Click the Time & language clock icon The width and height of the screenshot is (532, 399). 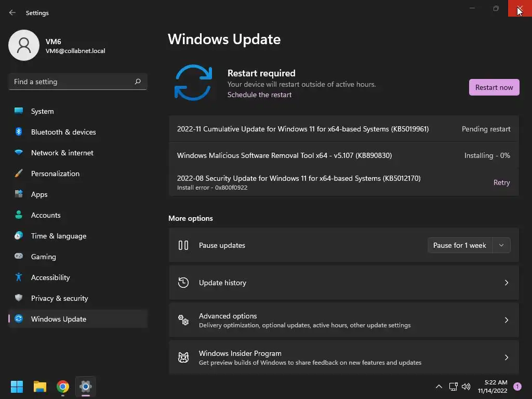tap(19, 235)
